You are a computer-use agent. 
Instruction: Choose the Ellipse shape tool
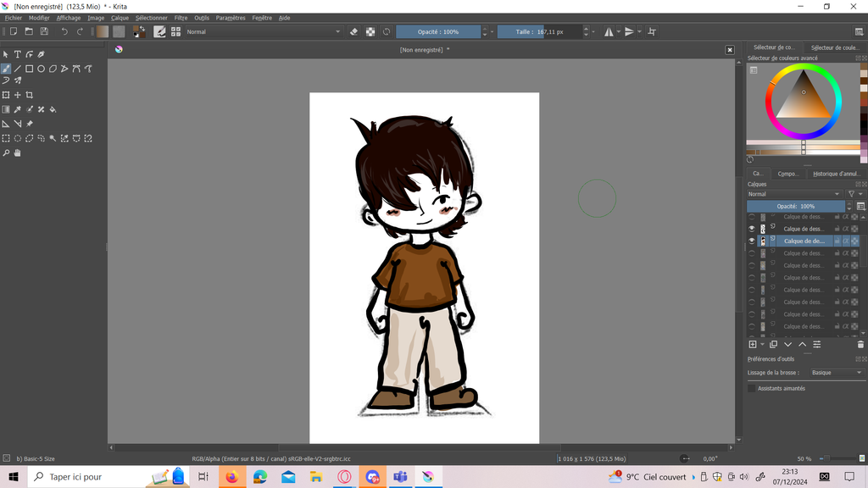(x=41, y=69)
